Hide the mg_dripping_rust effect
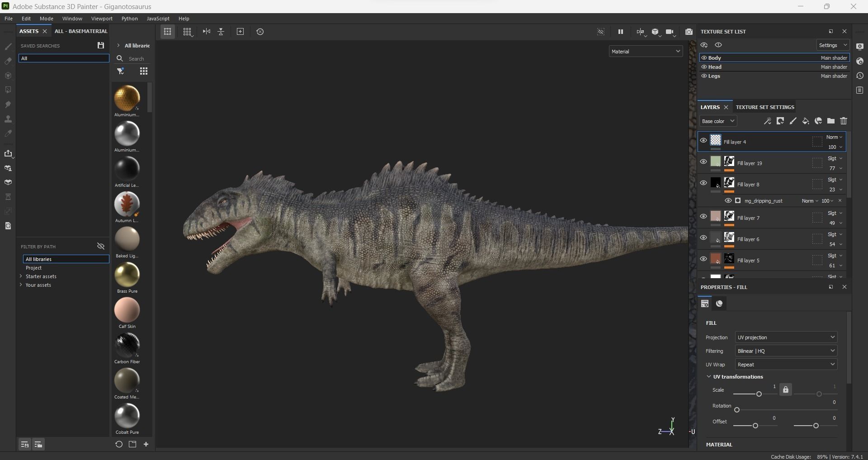The height and width of the screenshot is (460, 868). tap(728, 201)
